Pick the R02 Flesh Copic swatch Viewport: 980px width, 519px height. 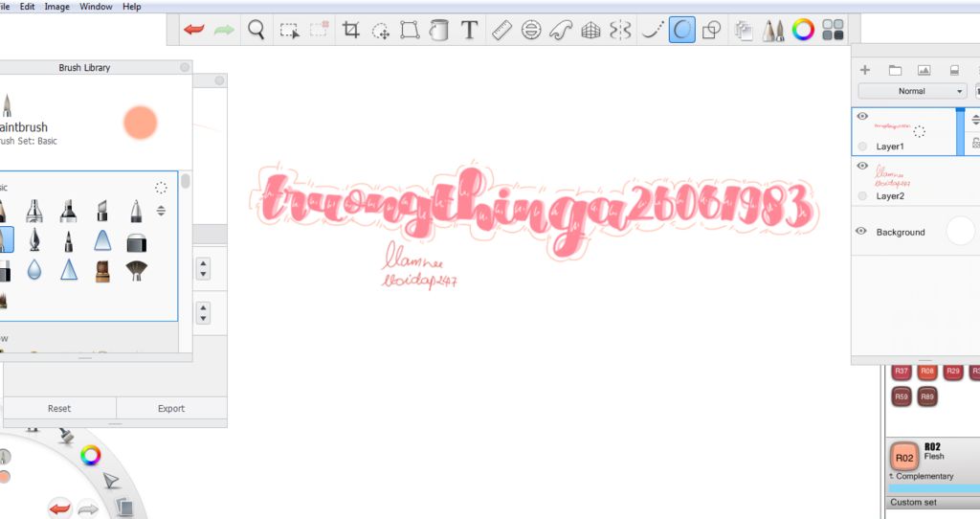[903, 458]
